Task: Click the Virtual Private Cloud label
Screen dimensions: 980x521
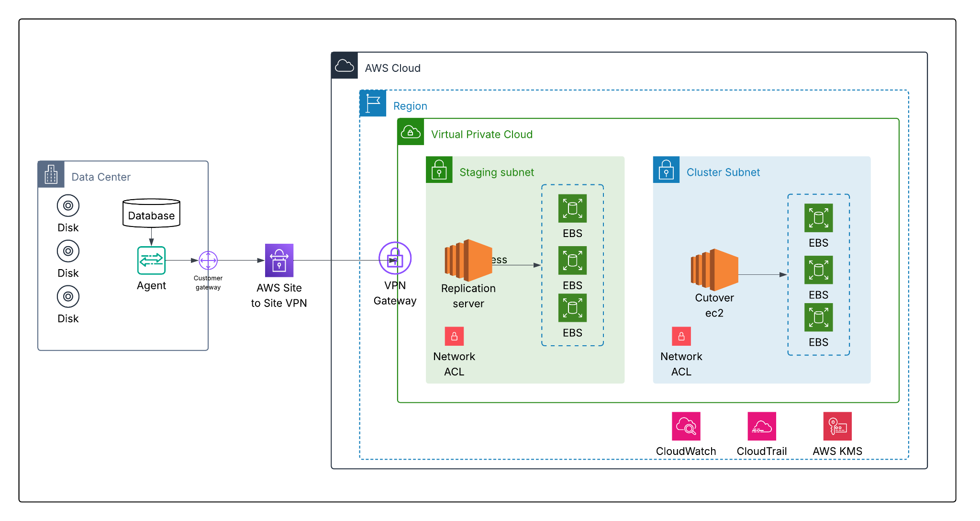Action: click(x=481, y=135)
